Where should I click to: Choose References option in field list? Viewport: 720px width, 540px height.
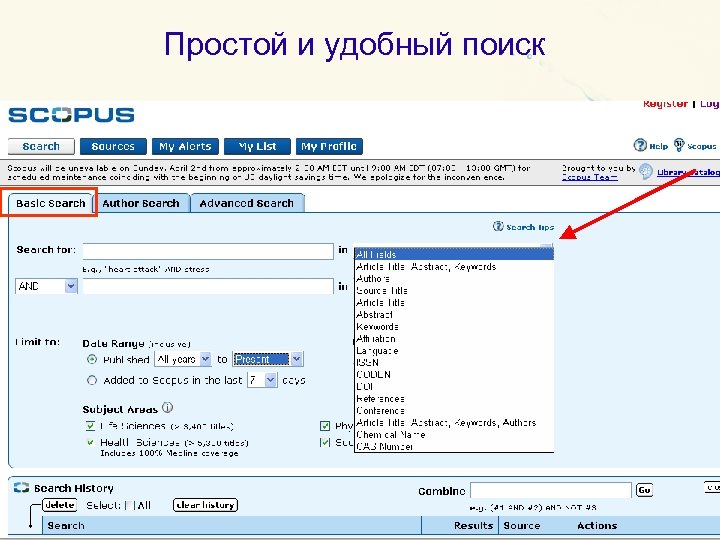pos(454,399)
